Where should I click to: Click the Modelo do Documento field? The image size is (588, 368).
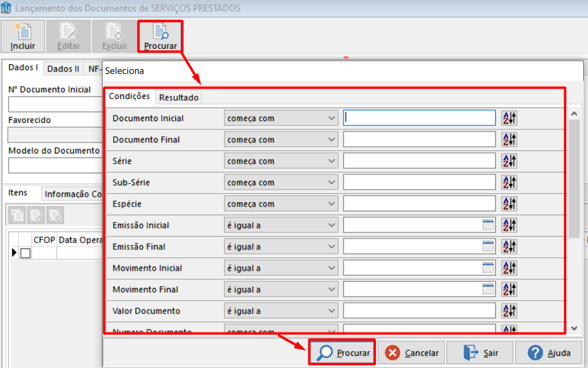click(x=55, y=165)
